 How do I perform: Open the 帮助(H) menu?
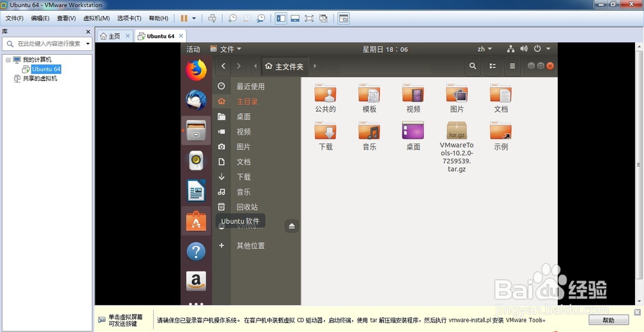pyautogui.click(x=158, y=19)
